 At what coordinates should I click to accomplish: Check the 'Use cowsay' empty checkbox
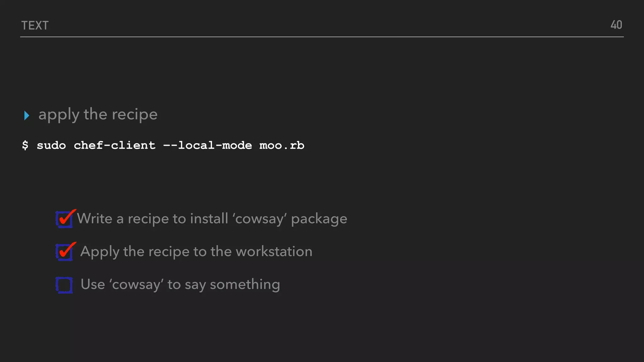[x=64, y=285]
